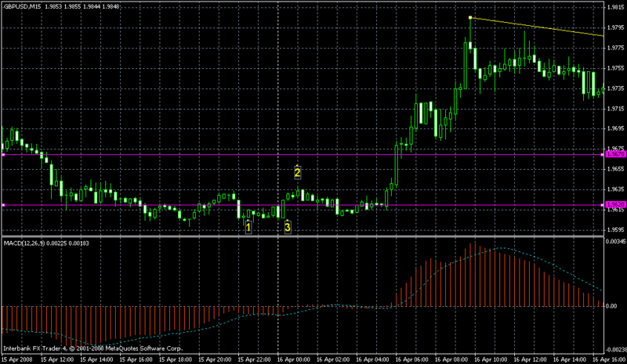Click the 1.9815 price axis label
627x364 pixels.
click(616, 7)
